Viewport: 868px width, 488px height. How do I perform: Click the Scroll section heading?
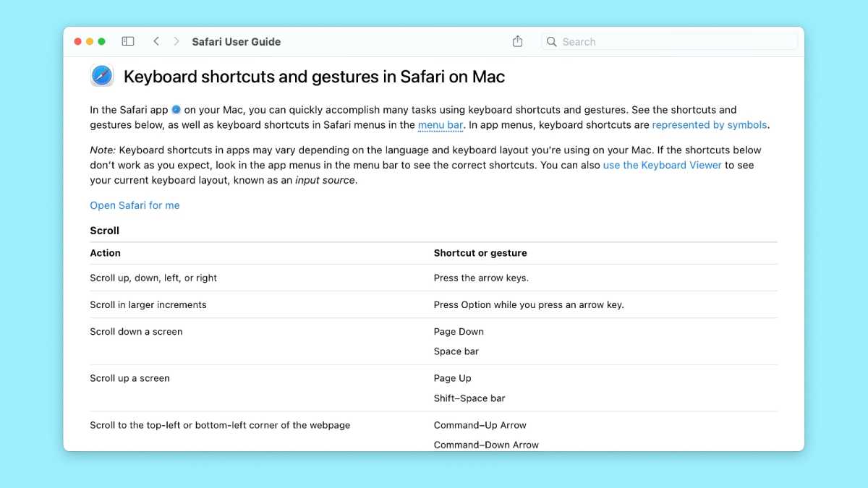pos(104,230)
